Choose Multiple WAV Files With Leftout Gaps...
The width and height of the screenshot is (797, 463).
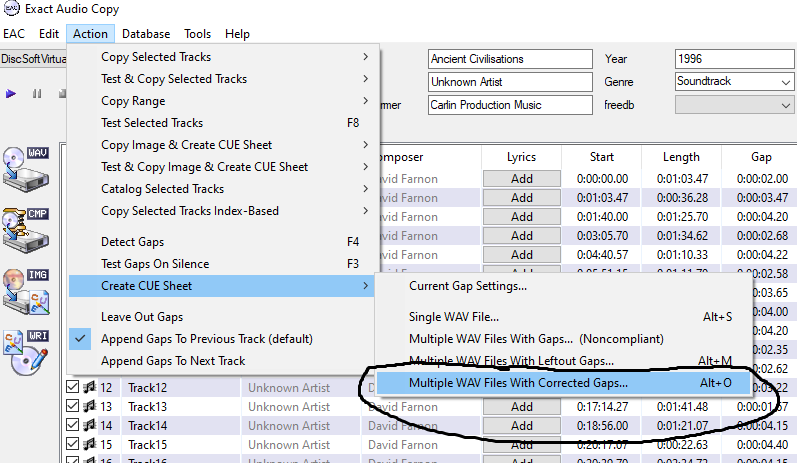564,361
